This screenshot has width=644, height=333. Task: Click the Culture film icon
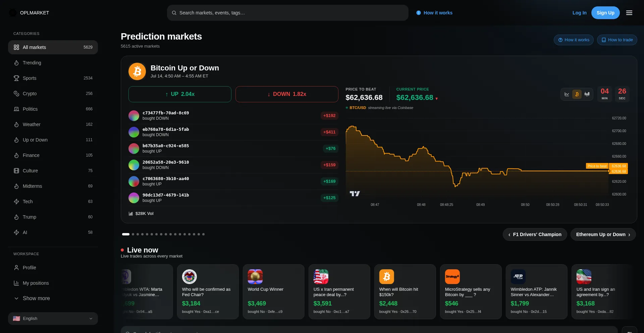point(16,171)
